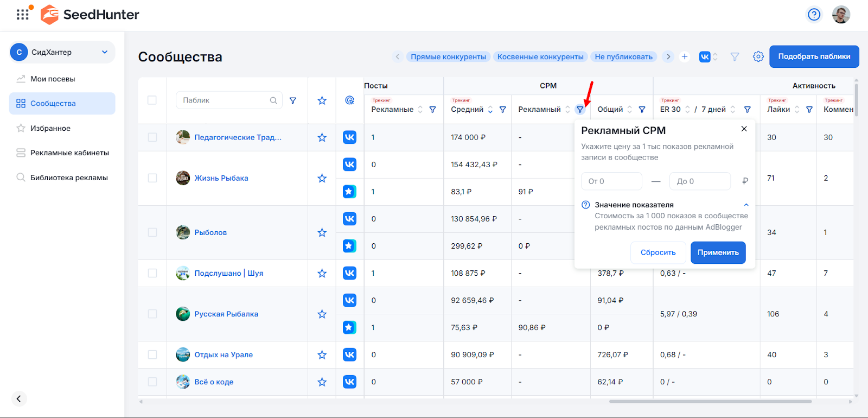The image size is (868, 418).
Task: Click the От 0 price input field
Action: [x=611, y=181]
